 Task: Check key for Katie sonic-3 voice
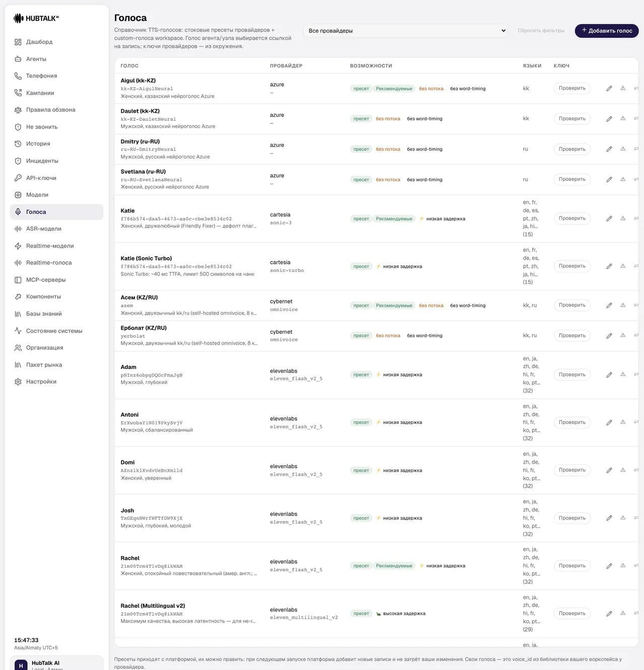(x=572, y=218)
